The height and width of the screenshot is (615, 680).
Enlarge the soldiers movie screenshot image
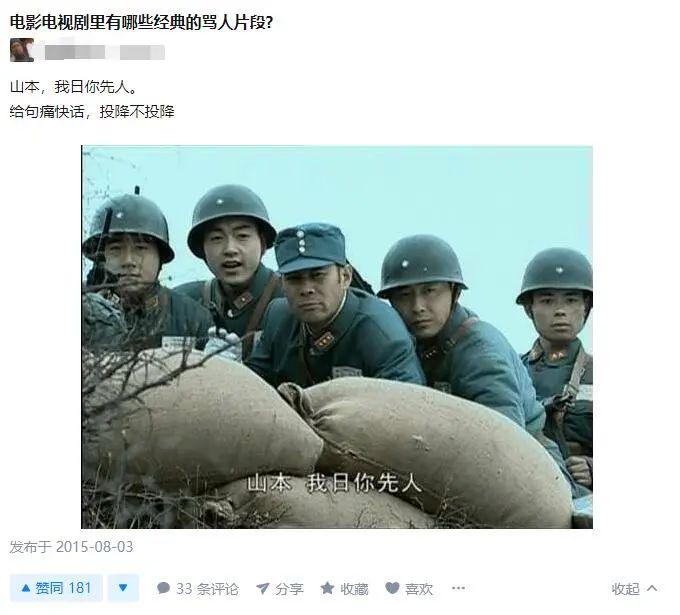(337, 337)
